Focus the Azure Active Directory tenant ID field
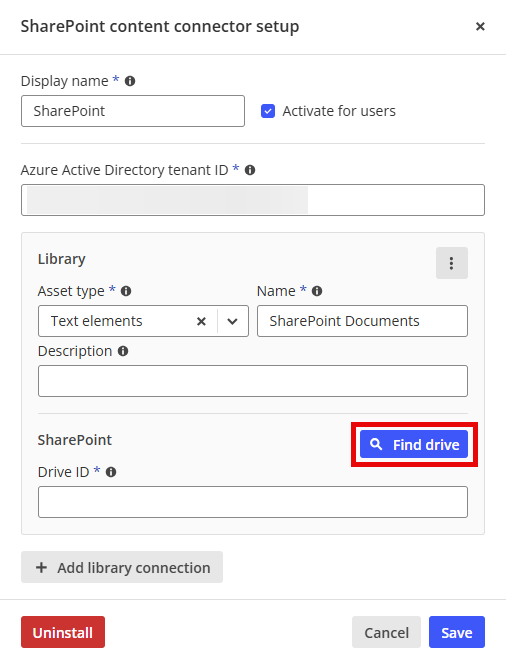The width and height of the screenshot is (506, 661). click(x=253, y=200)
